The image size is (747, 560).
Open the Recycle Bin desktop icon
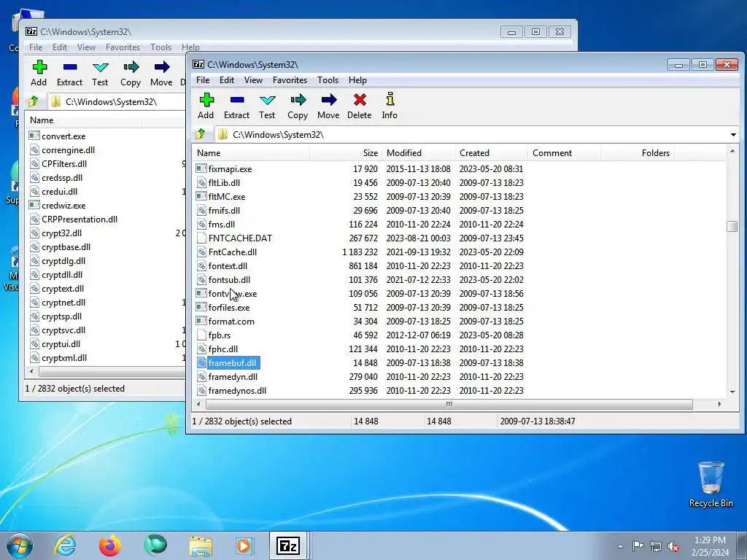coord(711,484)
